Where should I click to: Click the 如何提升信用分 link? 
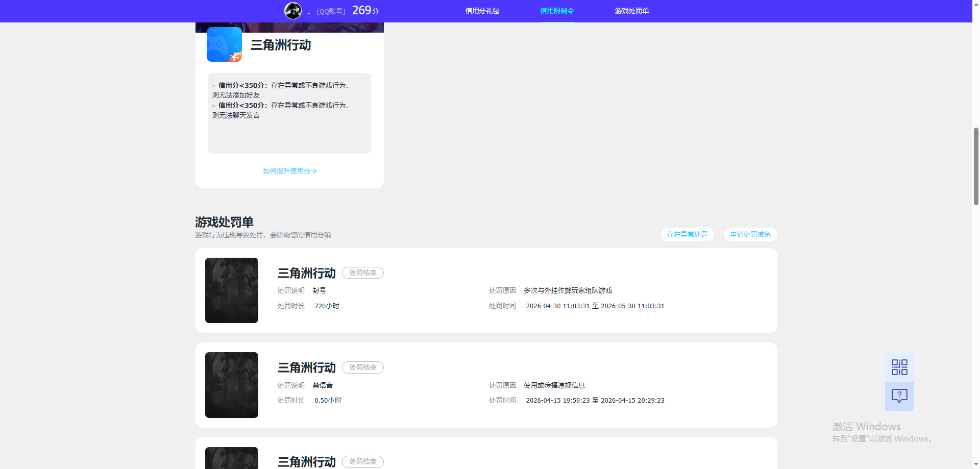pyautogui.click(x=290, y=171)
